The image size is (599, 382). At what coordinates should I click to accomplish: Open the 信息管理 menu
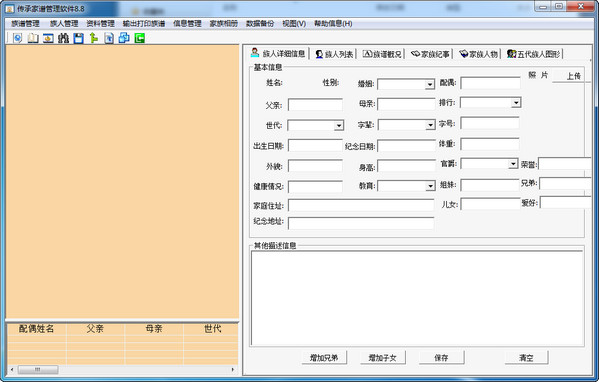tap(187, 24)
